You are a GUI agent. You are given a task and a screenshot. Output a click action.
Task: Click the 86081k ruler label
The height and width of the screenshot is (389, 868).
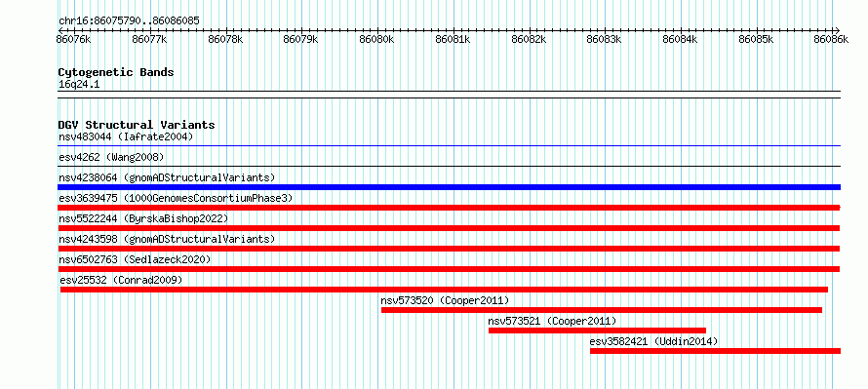coord(453,39)
